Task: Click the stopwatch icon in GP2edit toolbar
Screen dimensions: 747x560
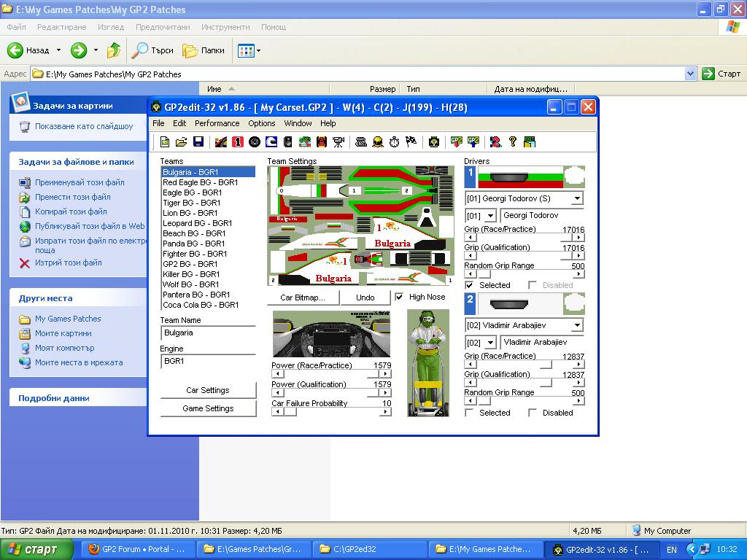Action: coord(394,141)
